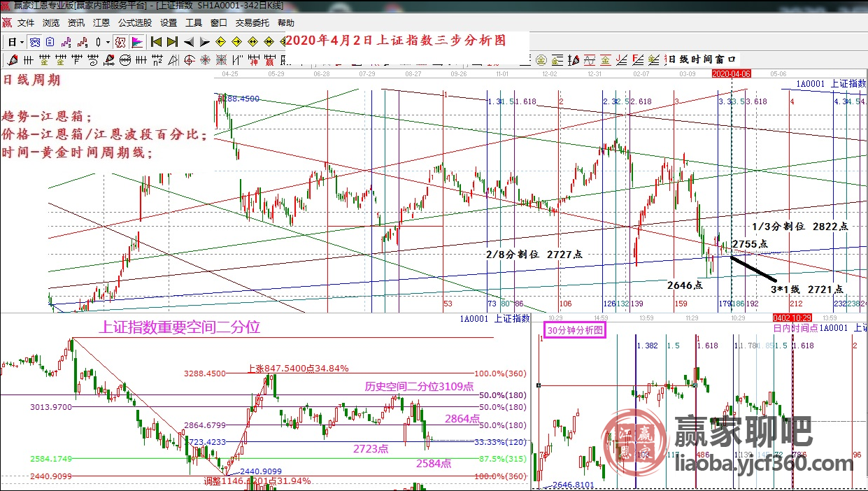The height and width of the screenshot is (491, 868).
Task: Step back with black left triangle
Action: (x=190, y=42)
